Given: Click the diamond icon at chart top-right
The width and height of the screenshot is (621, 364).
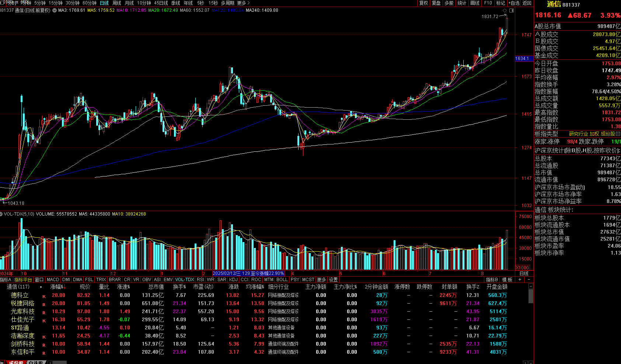Looking at the screenshot, I should (505, 10).
